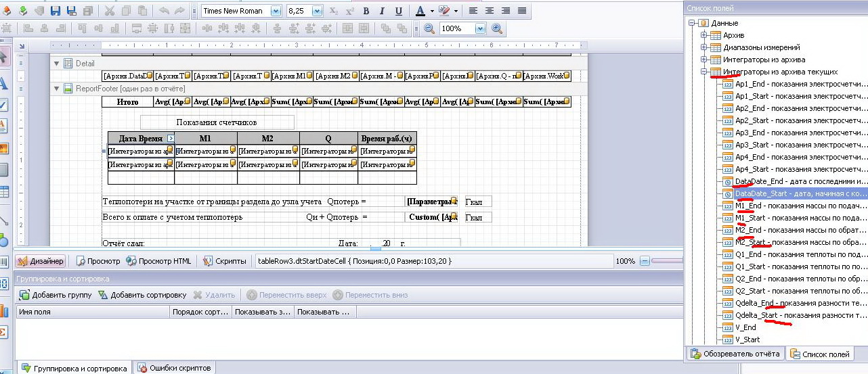Select M1_End field in list
Screen dimensions: 868x374
click(x=795, y=206)
